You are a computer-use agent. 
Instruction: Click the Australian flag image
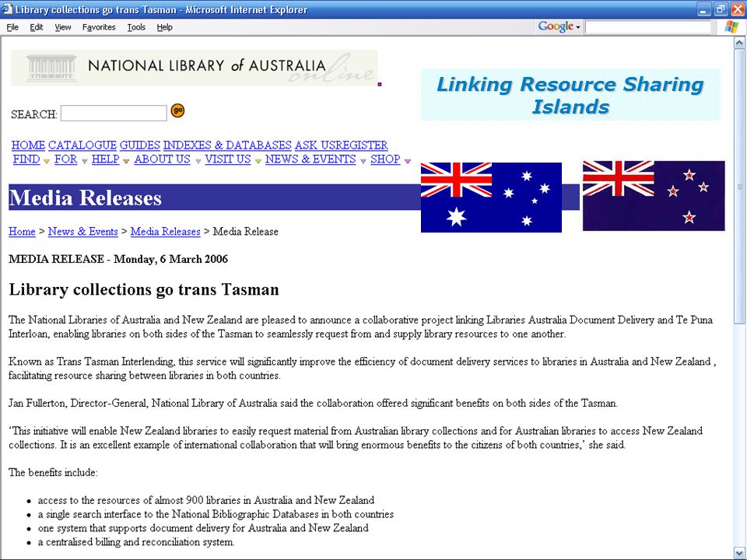click(x=491, y=197)
